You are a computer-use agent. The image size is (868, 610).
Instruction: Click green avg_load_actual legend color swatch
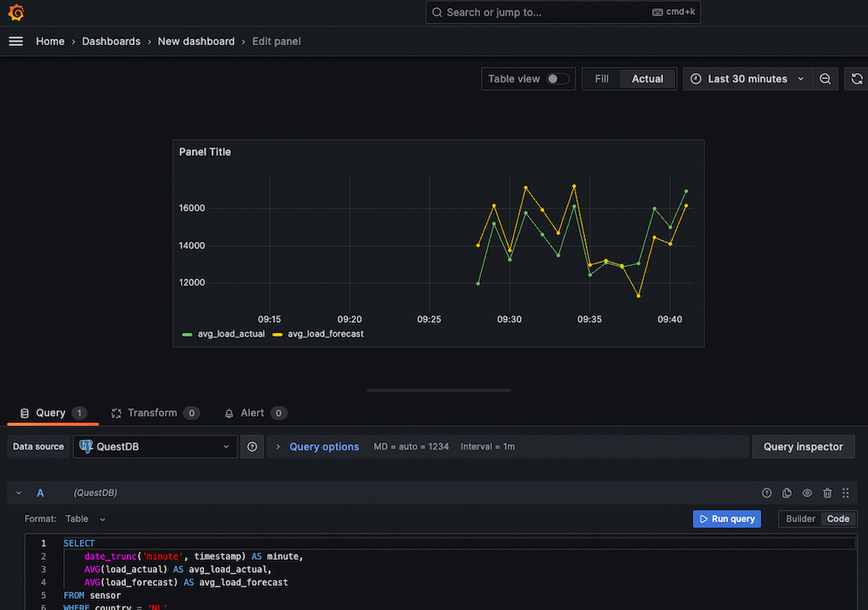click(187, 334)
